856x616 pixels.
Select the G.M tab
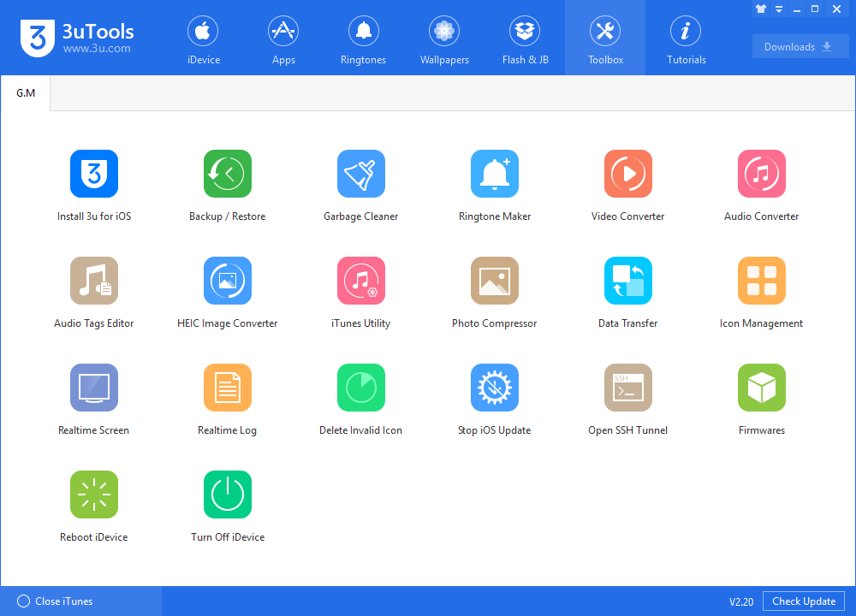point(26,93)
